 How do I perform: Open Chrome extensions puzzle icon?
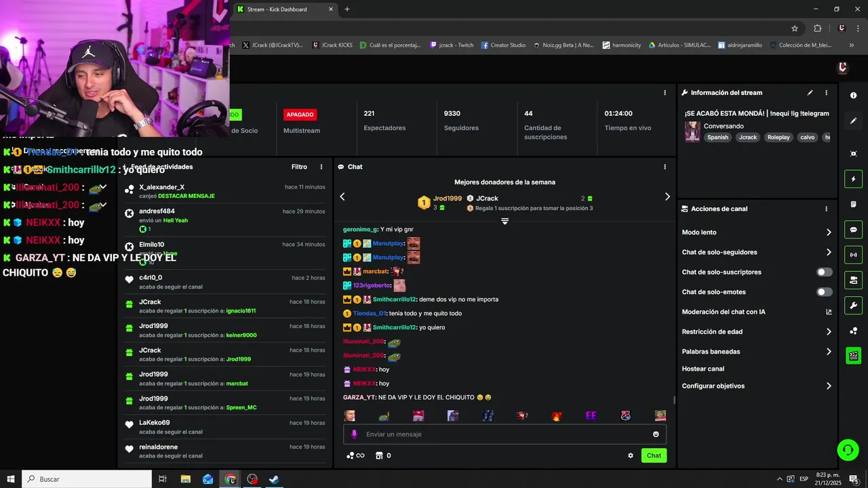[817, 28]
